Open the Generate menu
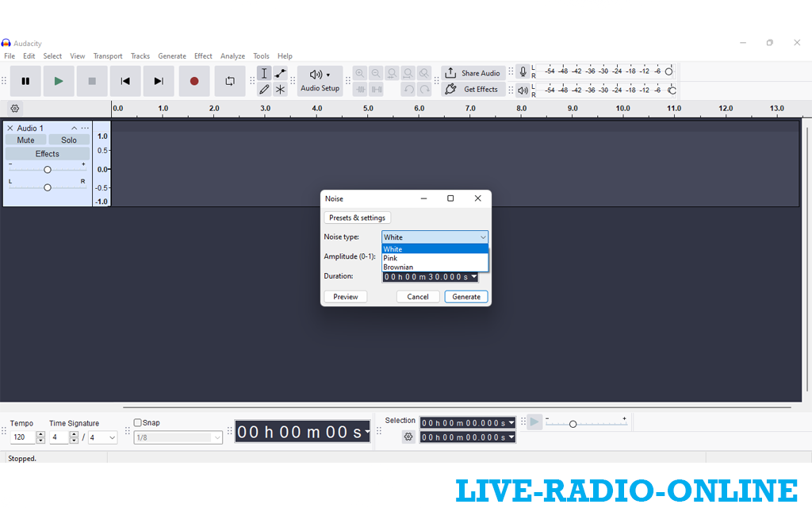The image size is (812, 508). 172,56
